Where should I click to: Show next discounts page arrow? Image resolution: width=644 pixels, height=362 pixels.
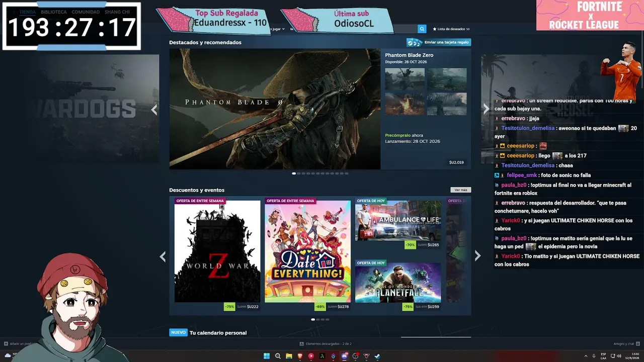point(477,256)
